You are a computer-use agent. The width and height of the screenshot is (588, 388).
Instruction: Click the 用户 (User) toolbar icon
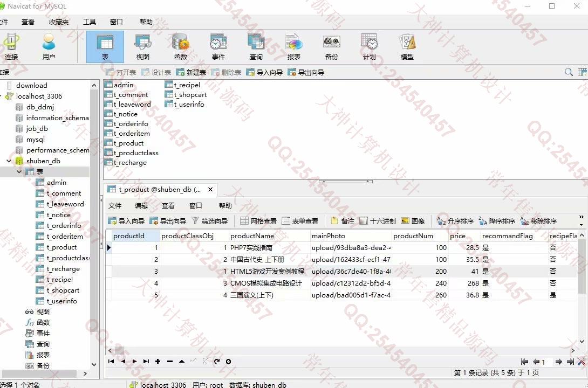[x=49, y=46]
